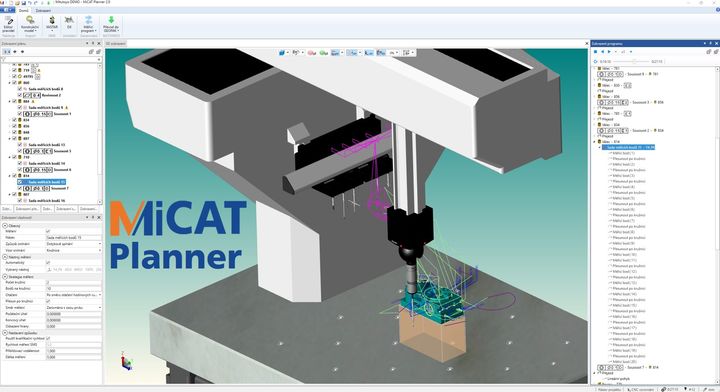The width and height of the screenshot is (720, 392).
Task: Toggle the Přesun po kružnici checkbox
Action: (48, 301)
